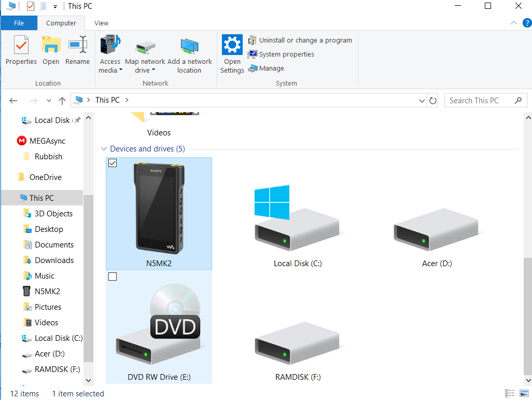532x400 pixels.
Task: Uncheck the N5MK2 device checkbox
Action: (113, 163)
